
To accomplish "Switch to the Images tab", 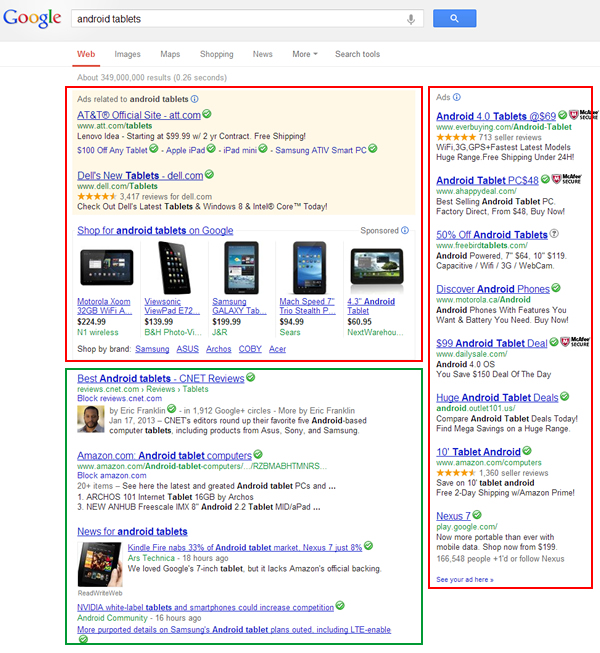I will click(x=127, y=54).
